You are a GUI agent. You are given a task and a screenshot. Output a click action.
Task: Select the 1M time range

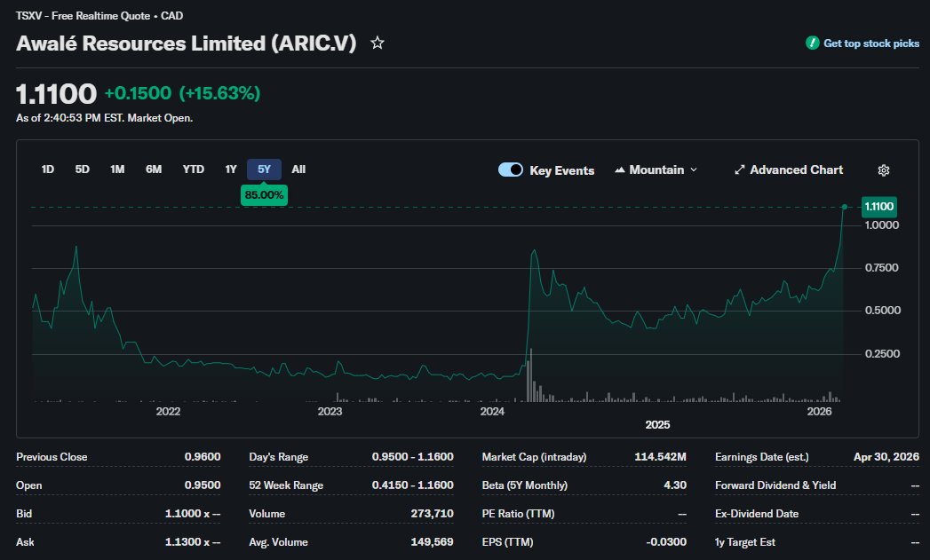tap(117, 170)
